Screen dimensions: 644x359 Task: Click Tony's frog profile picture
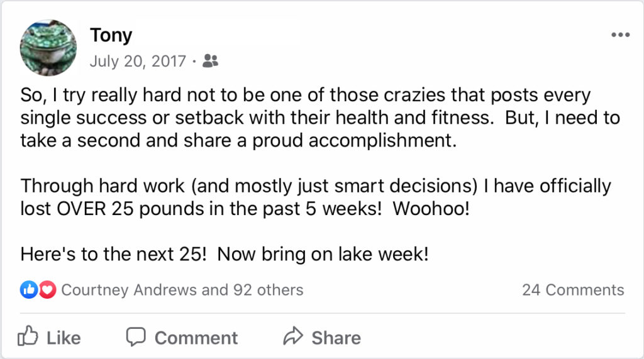[48, 48]
